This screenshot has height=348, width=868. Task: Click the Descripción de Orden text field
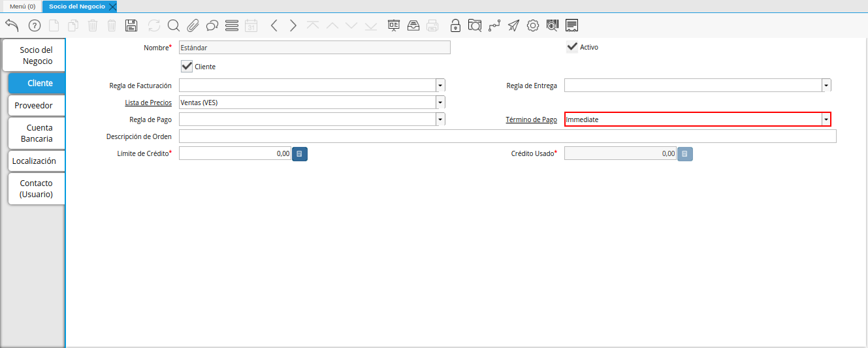507,136
